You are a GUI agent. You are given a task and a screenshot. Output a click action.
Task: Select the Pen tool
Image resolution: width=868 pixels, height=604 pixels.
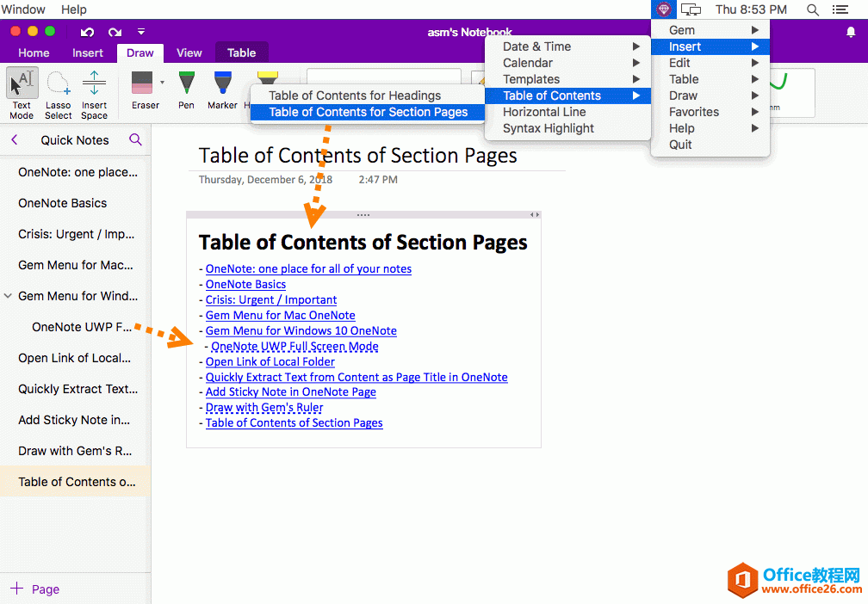(187, 89)
